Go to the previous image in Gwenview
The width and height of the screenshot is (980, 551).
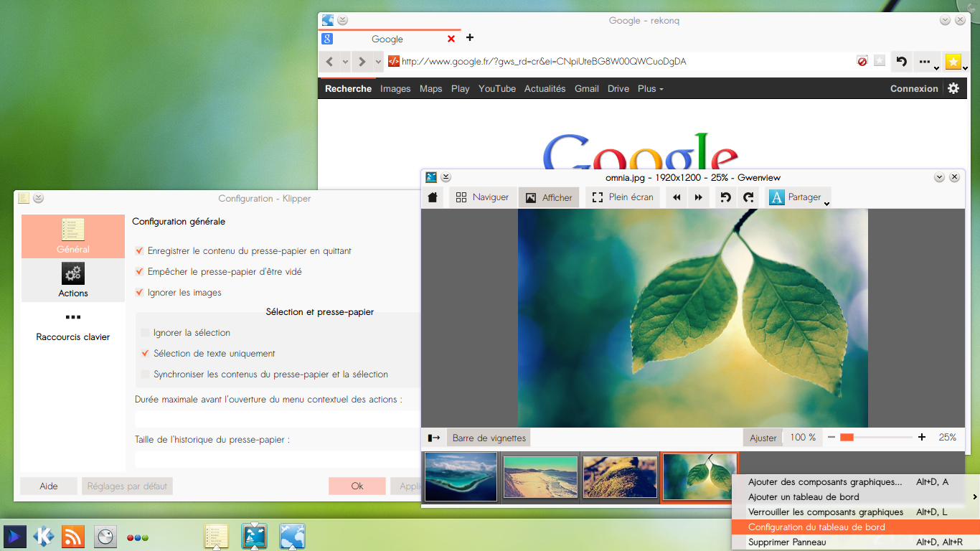[x=677, y=197]
